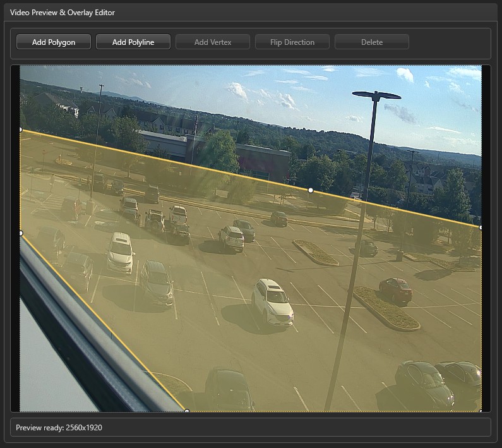Click the Add Polyline button
502x448 pixels.
tap(133, 42)
